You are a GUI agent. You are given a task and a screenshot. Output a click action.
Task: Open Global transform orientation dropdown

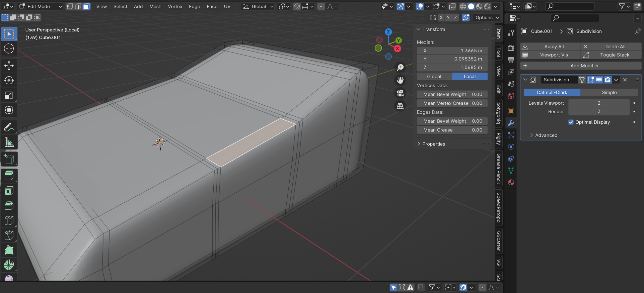pyautogui.click(x=258, y=6)
